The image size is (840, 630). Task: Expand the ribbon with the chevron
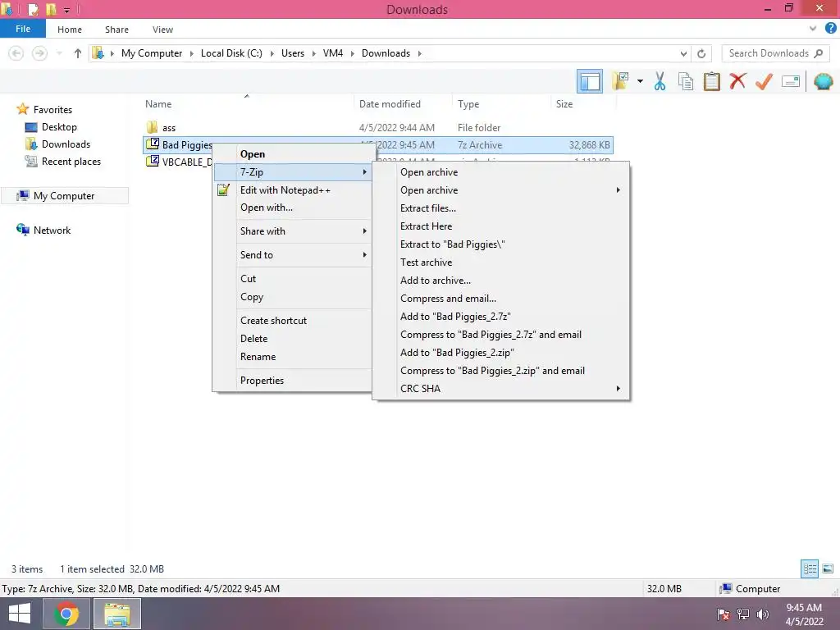pos(813,29)
